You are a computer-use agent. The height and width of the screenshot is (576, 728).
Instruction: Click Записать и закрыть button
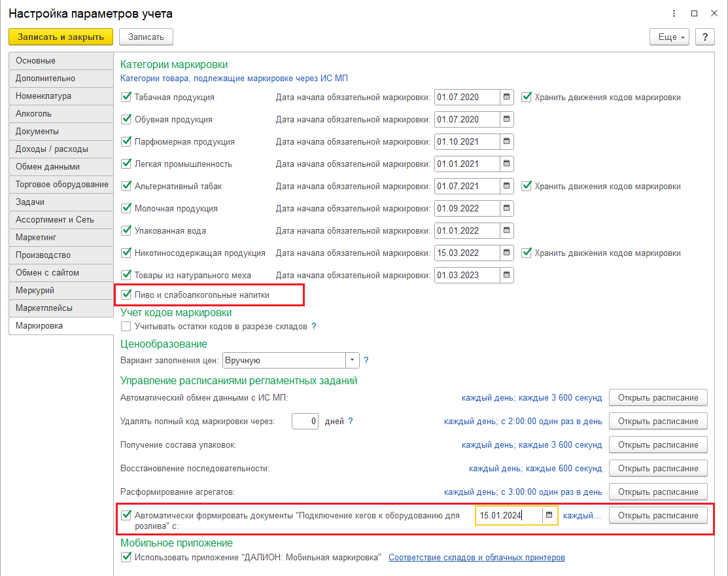coord(61,37)
